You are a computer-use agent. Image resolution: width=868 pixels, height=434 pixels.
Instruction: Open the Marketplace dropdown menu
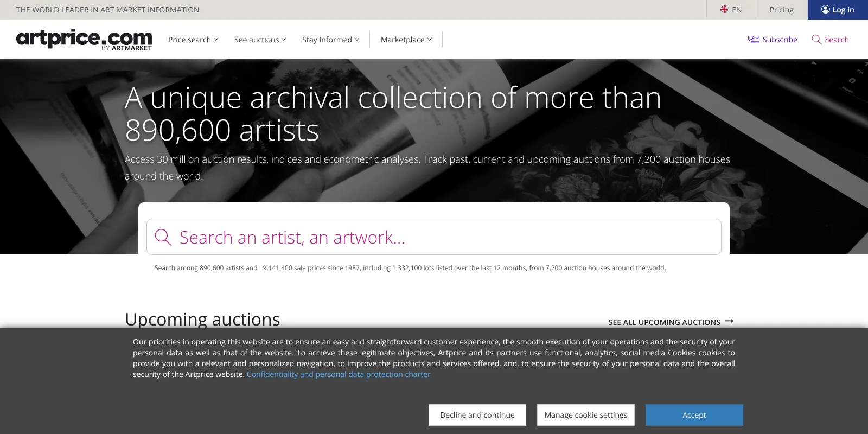click(x=406, y=40)
